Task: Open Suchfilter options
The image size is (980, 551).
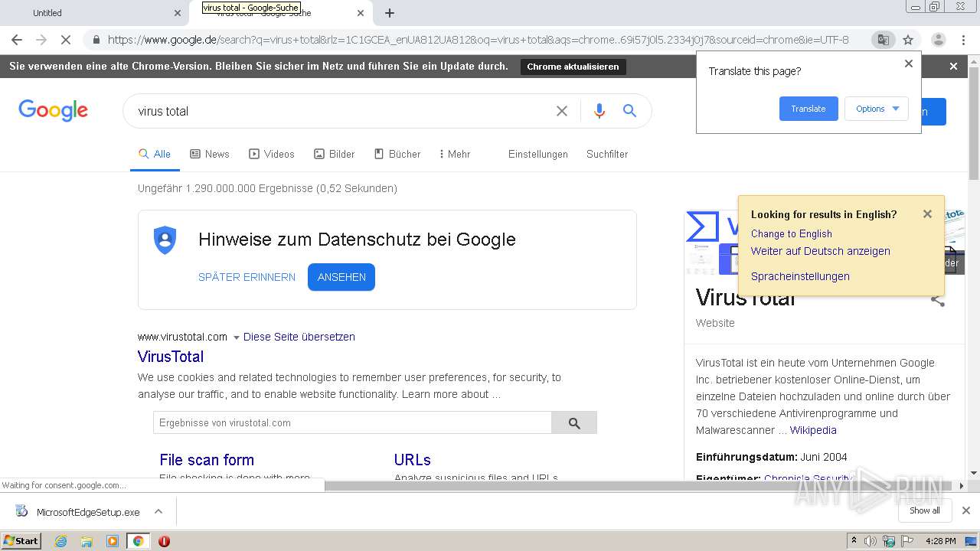Action: pos(607,154)
